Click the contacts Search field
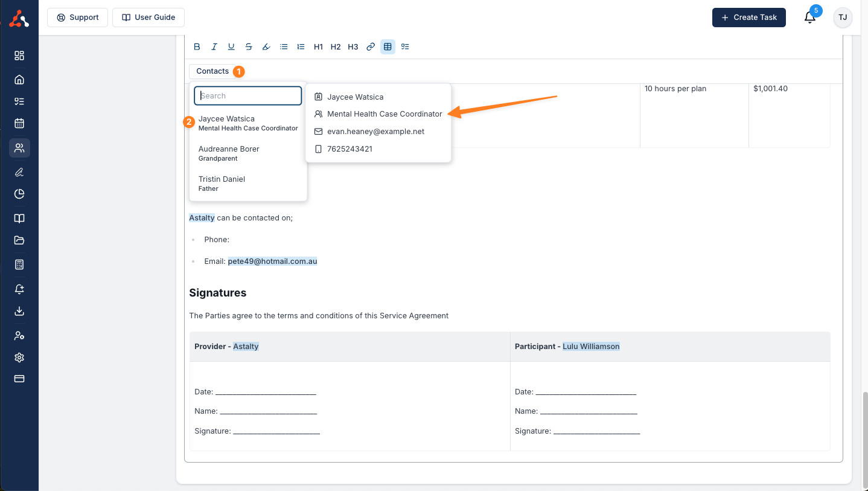This screenshot has width=868, height=491. point(248,95)
